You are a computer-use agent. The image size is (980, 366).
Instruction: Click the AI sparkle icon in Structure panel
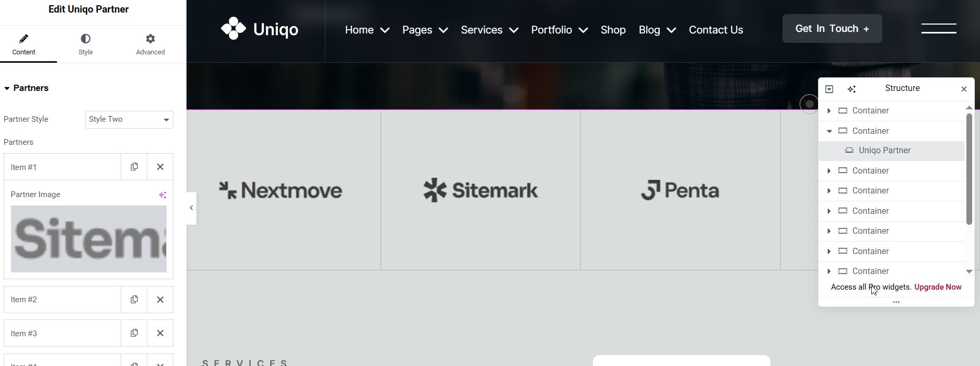pos(851,89)
